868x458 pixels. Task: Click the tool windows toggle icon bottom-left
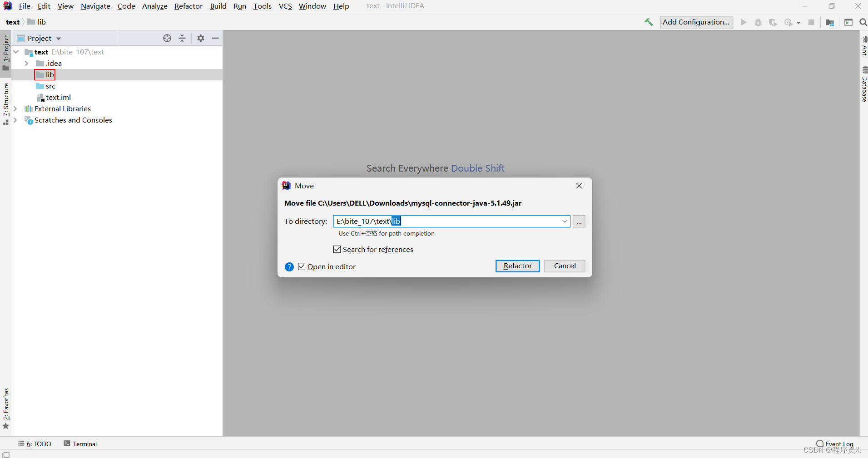(x=6, y=454)
